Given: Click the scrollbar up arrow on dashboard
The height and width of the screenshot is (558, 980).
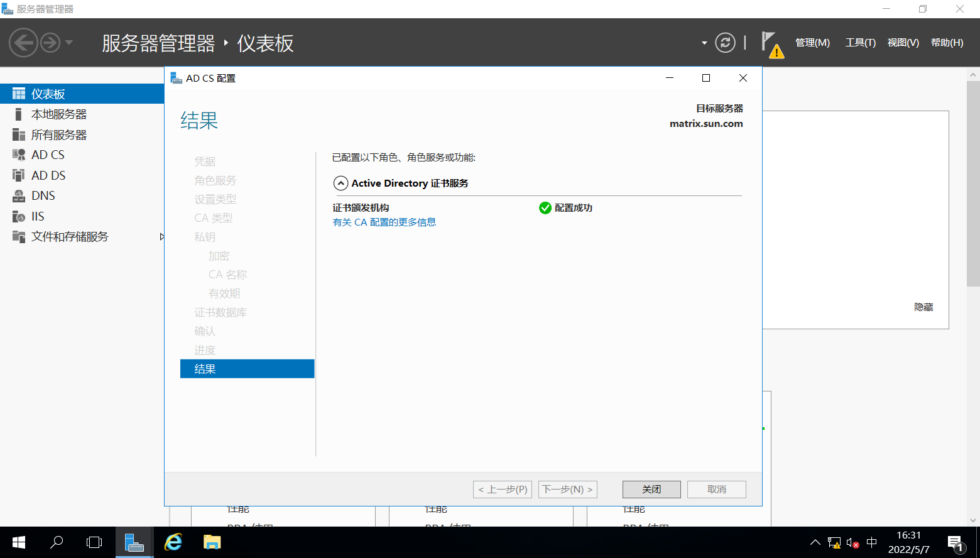Looking at the screenshot, I should pyautogui.click(x=973, y=74).
